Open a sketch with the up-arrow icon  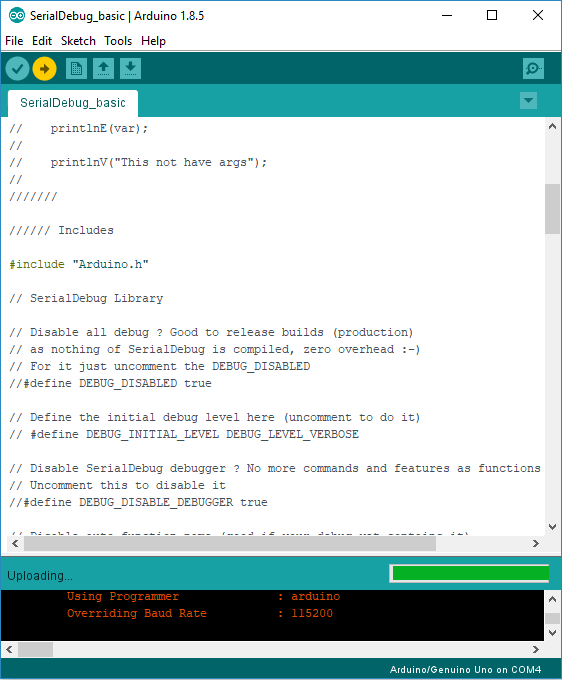coord(103,69)
